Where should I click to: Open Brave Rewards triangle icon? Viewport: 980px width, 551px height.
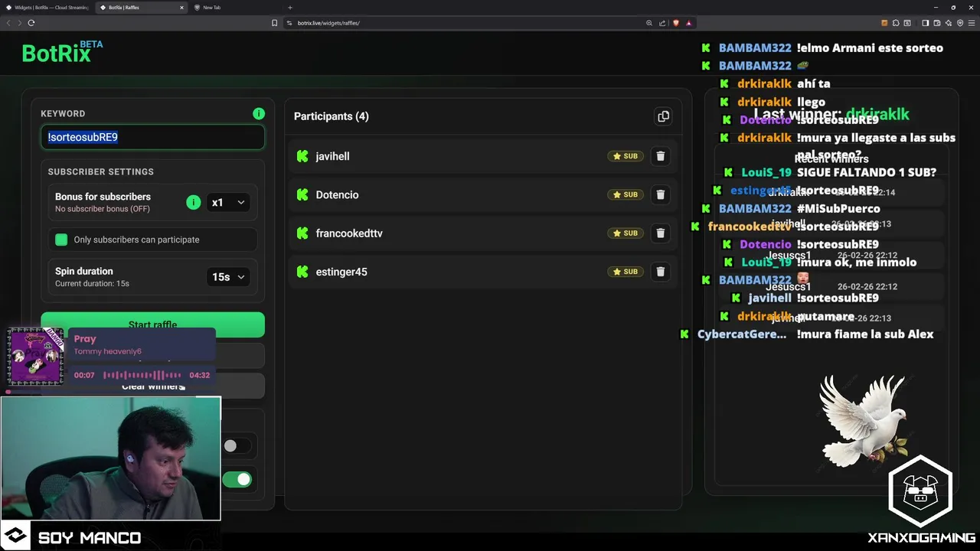pos(689,23)
